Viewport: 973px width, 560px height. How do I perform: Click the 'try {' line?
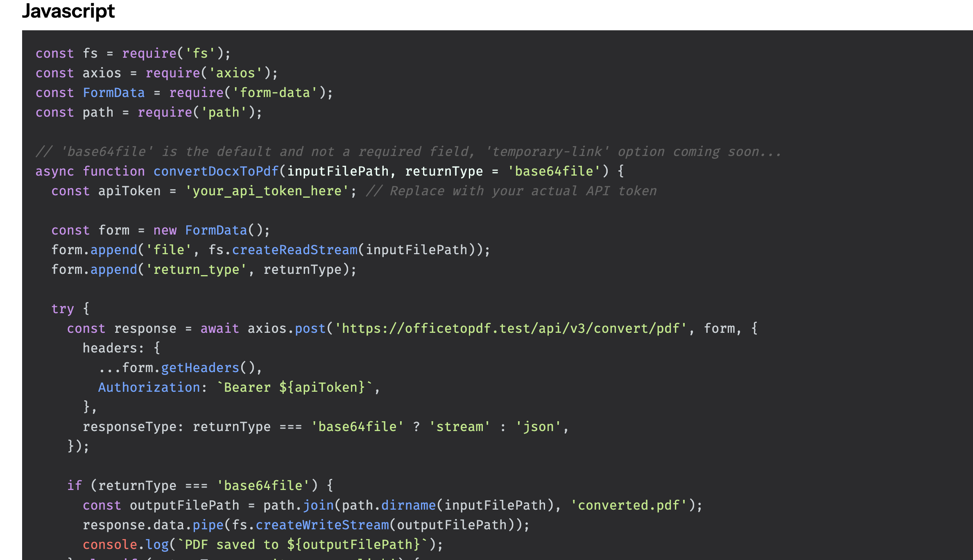[x=70, y=309]
